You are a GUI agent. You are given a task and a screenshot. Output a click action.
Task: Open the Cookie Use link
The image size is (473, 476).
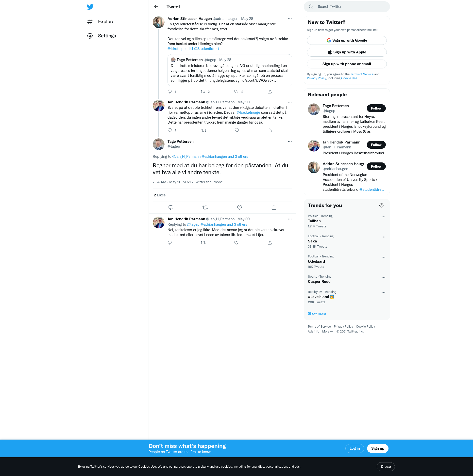(349, 78)
